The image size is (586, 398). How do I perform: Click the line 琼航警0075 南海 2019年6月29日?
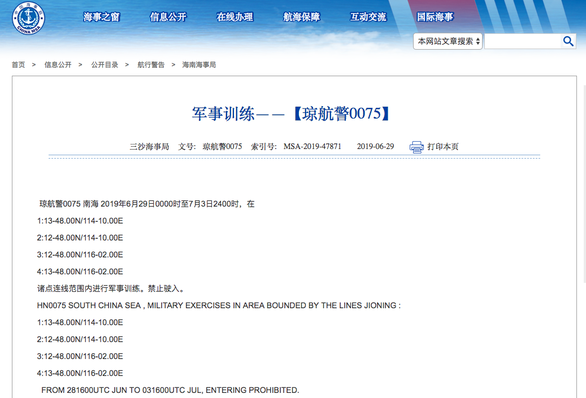coord(147,204)
